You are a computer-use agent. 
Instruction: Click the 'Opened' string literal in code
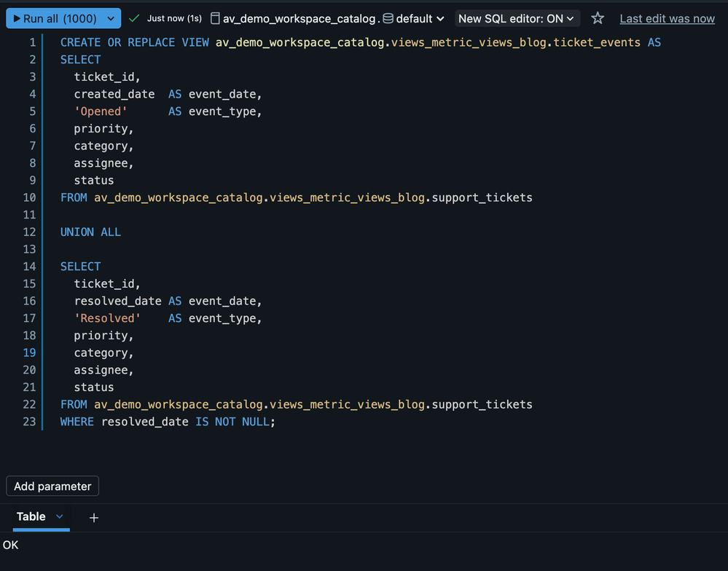[x=101, y=111]
